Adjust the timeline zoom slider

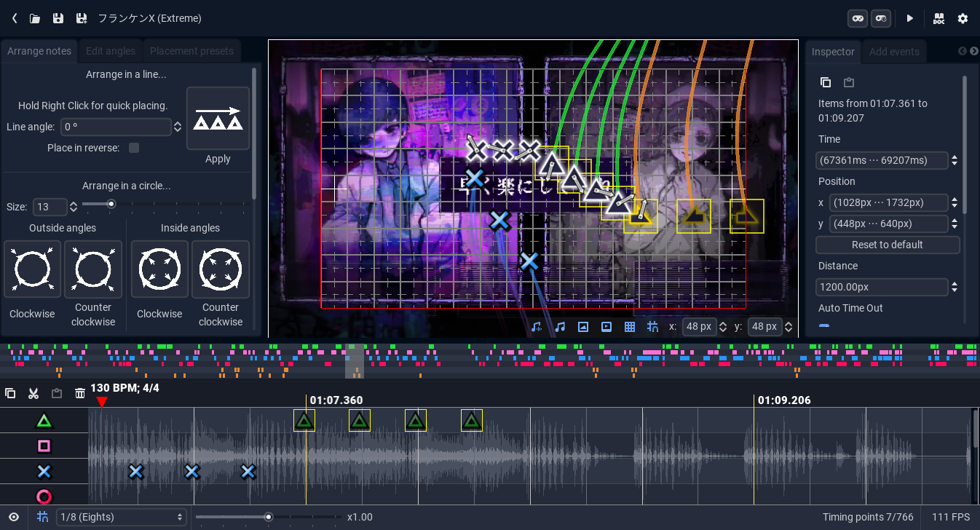[269, 517]
